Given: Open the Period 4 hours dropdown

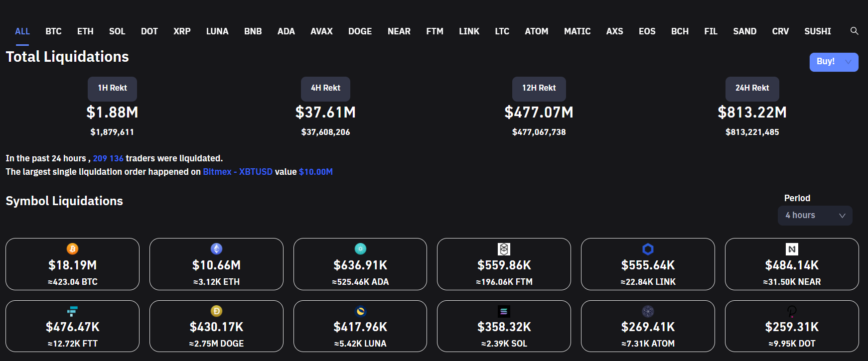Looking at the screenshot, I should point(815,216).
